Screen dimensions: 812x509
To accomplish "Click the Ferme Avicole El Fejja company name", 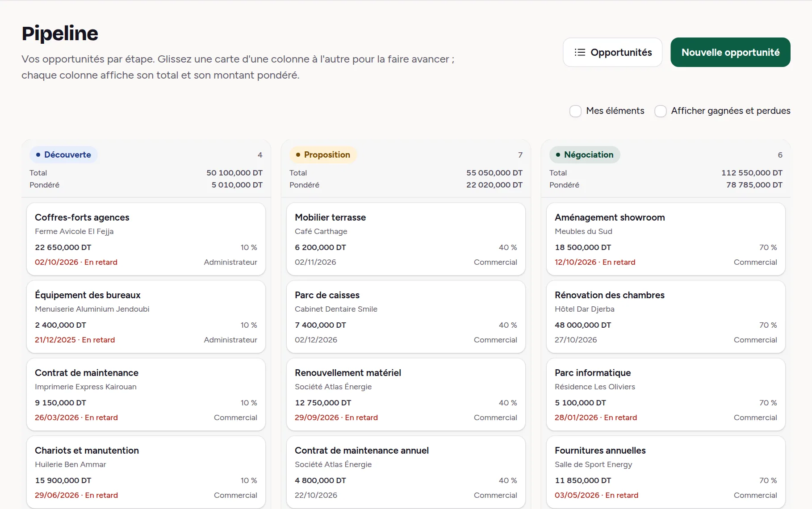I will 74,231.
